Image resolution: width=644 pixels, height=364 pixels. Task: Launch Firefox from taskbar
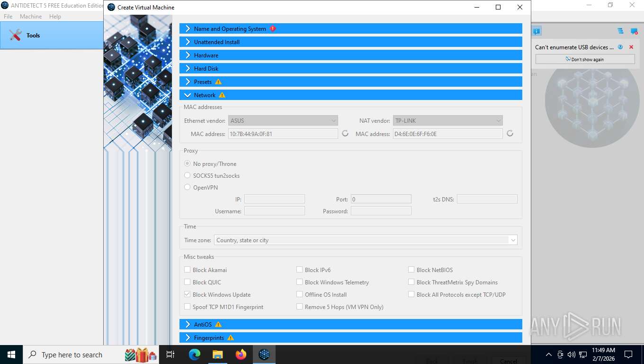(x=241, y=355)
